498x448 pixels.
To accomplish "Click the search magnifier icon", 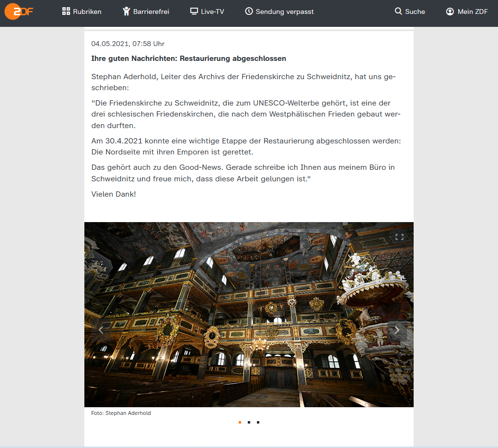I will tap(398, 11).
